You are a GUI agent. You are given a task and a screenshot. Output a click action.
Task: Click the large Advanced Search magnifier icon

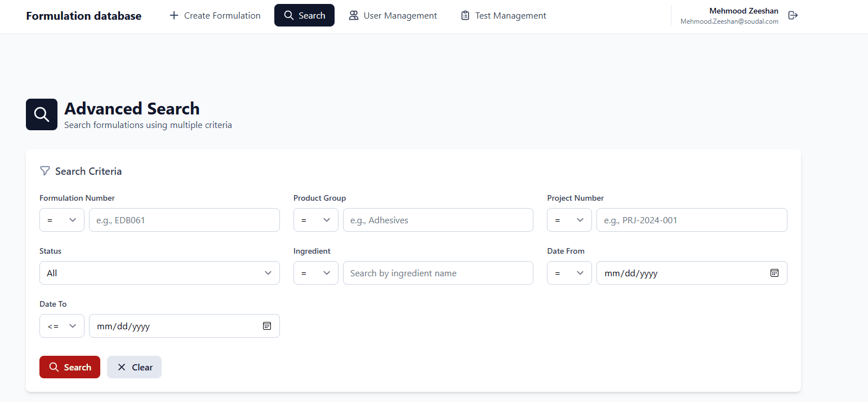coord(42,114)
